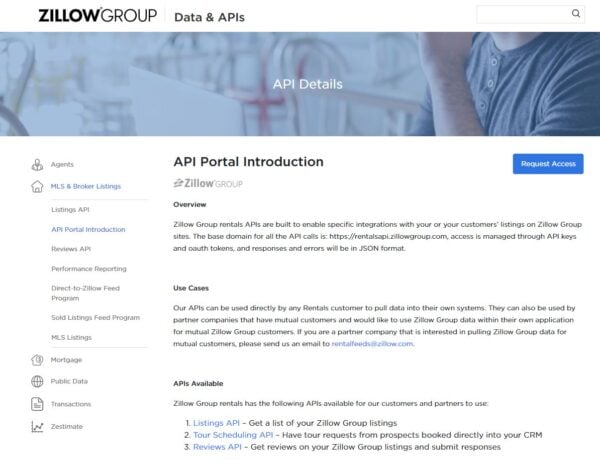Select API Portal Introduction in sidebar
600x470 pixels.
pyautogui.click(x=88, y=229)
